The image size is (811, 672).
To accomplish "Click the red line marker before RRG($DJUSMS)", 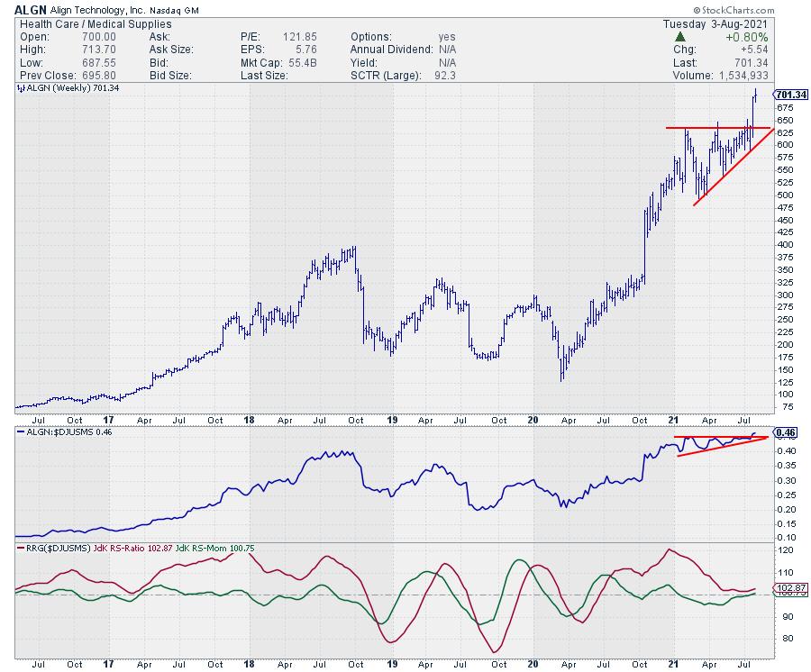I will (20, 547).
